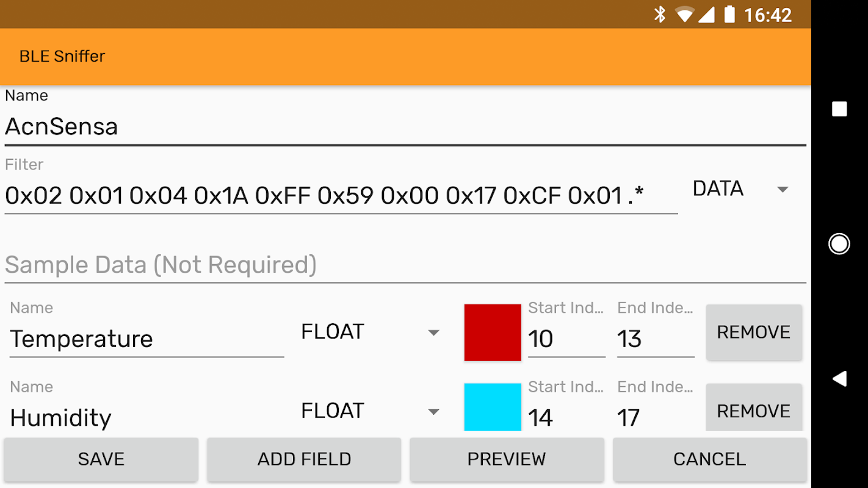The height and width of the screenshot is (488, 868).
Task: Edit the Temperature Start Index field
Action: tap(565, 339)
